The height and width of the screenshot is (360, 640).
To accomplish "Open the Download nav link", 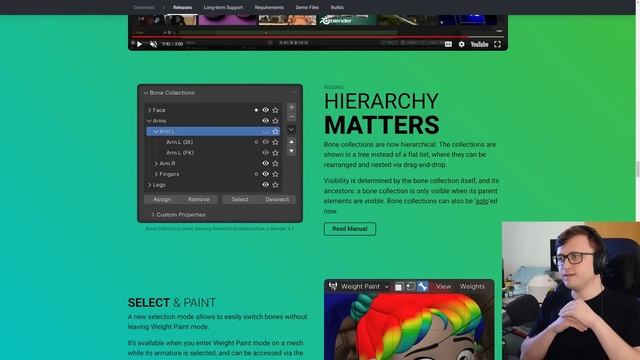I will pos(144,7).
